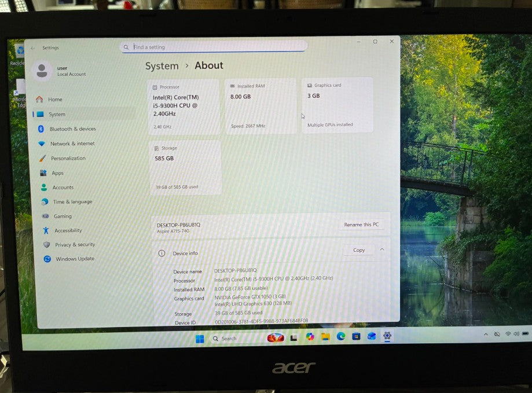
Task: Go back with the Settings back arrow
Action: (x=32, y=48)
